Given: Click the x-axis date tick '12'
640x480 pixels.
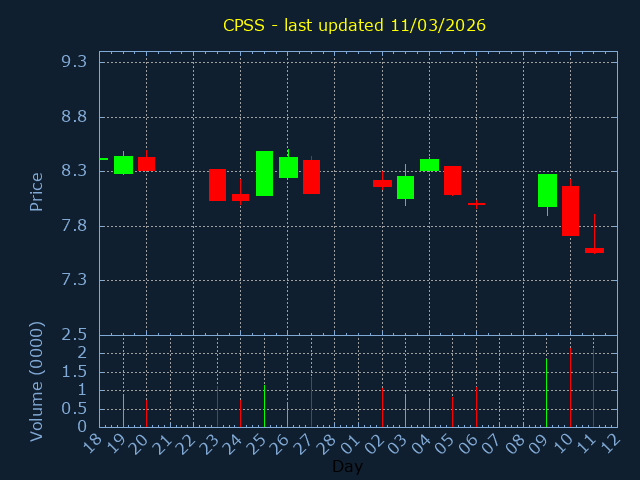Looking at the screenshot, I should pyautogui.click(x=611, y=442).
